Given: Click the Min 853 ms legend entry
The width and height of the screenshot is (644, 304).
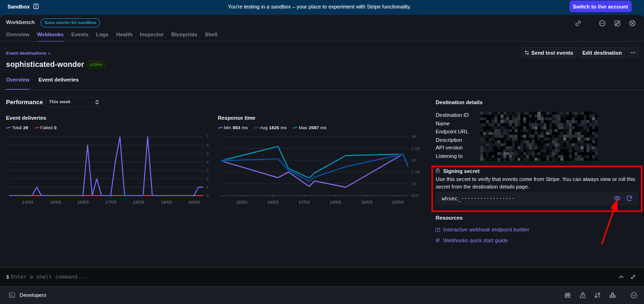Looking at the screenshot, I should click(233, 128).
